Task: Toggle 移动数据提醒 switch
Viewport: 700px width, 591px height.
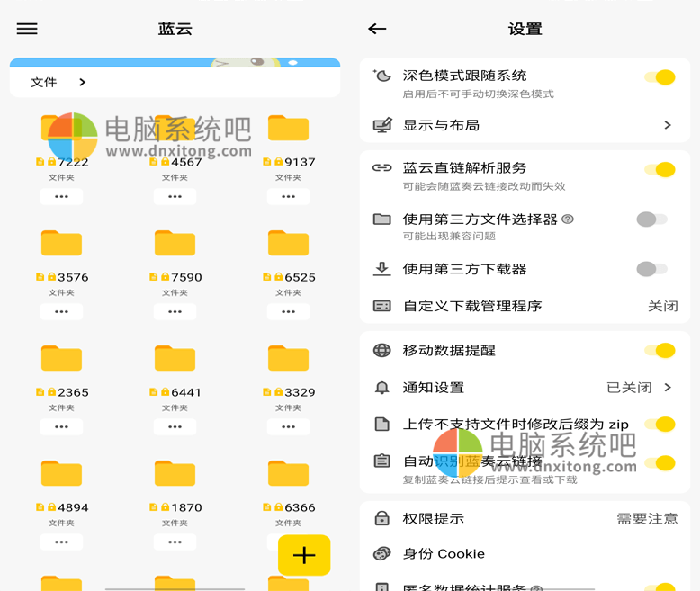Action: [x=660, y=351]
